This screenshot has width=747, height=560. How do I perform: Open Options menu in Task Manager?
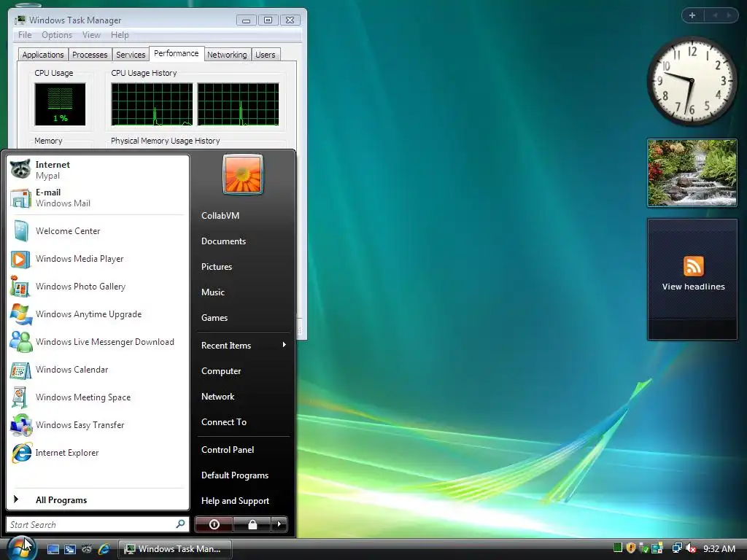(57, 35)
